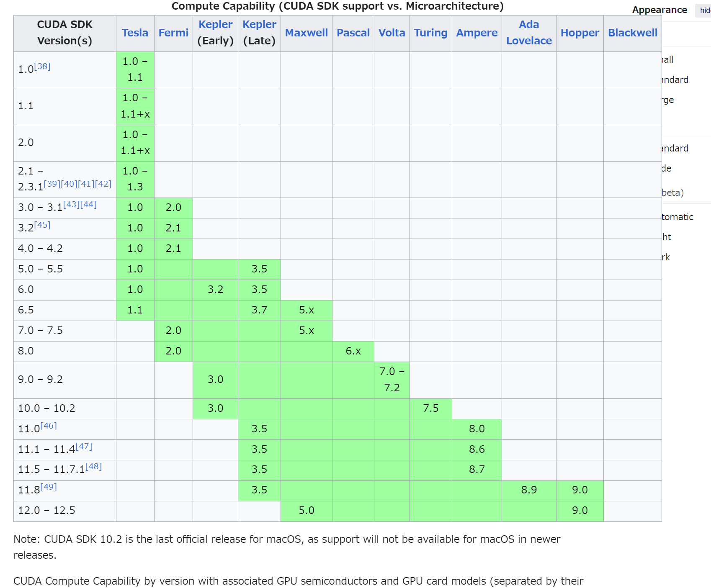Click the macOS support note paragraph
The height and width of the screenshot is (588, 711).
(287, 547)
